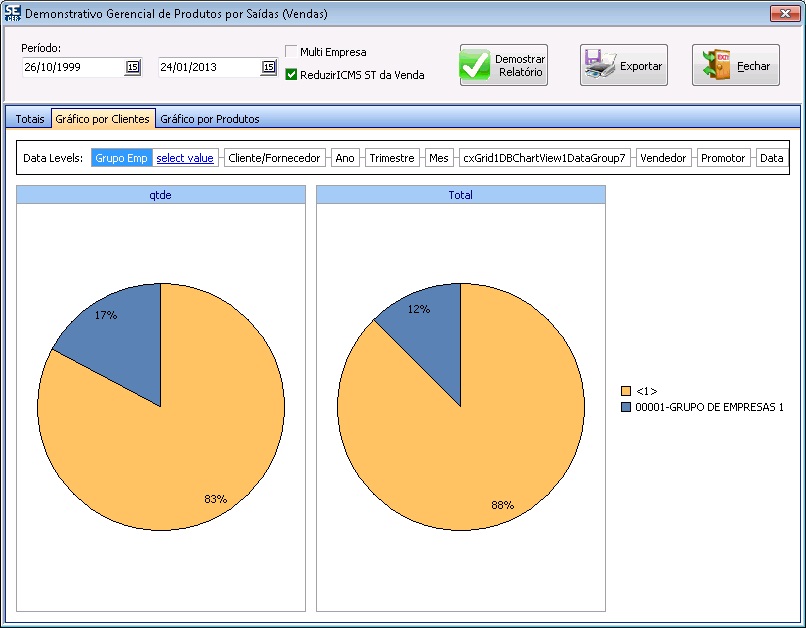Switch to the Totais tab
The image size is (806, 628).
[30, 119]
